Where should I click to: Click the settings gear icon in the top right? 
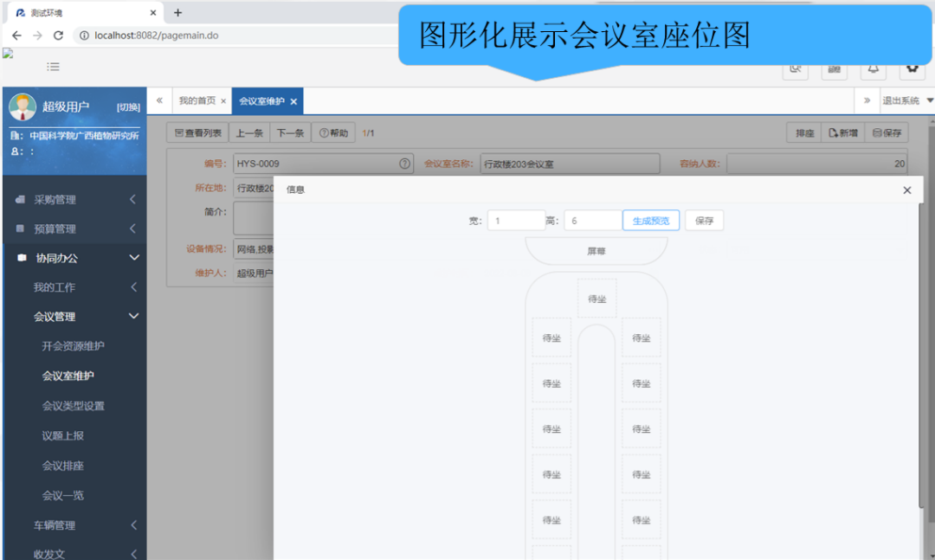912,68
